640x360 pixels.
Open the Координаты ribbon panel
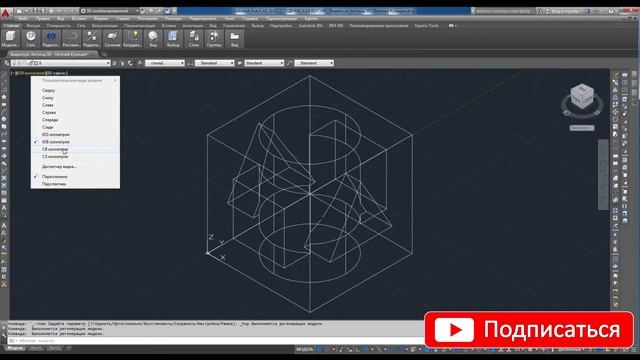click(132, 39)
